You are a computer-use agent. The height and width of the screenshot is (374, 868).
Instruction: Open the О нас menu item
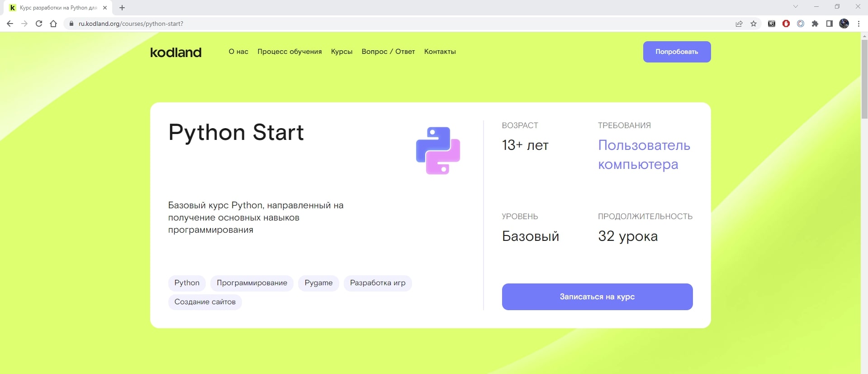(238, 52)
